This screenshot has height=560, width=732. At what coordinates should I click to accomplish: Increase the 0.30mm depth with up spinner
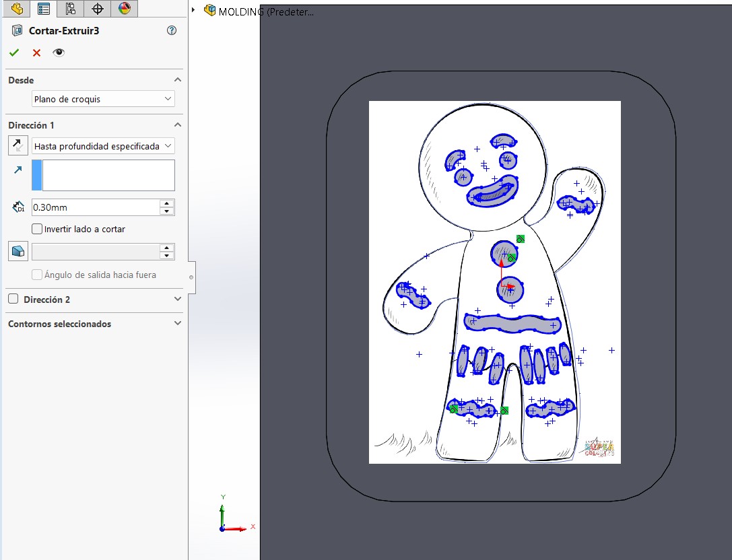coord(166,203)
